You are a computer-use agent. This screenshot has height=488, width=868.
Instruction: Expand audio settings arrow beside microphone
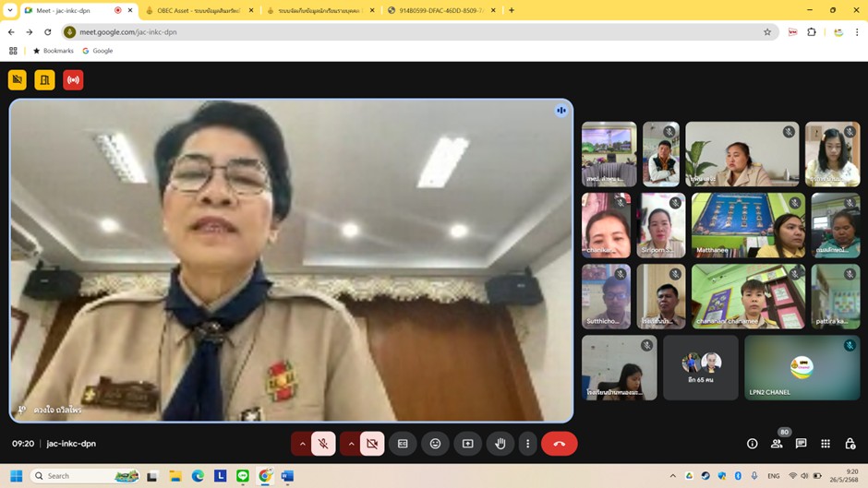301,444
